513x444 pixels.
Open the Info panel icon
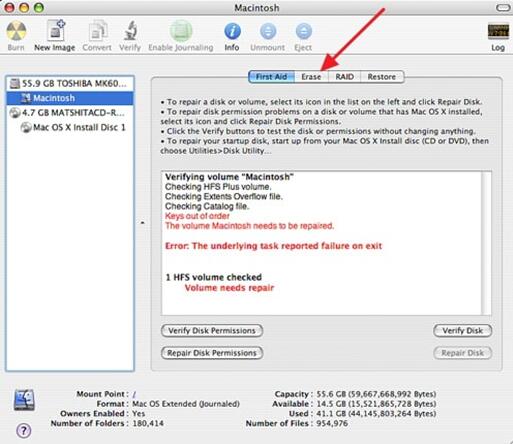232,31
